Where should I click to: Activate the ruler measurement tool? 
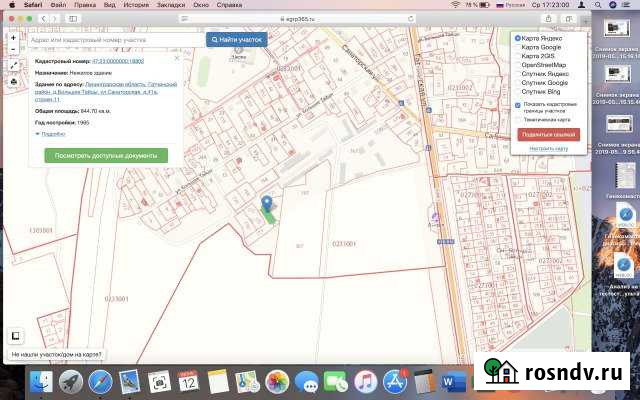tap(13, 66)
